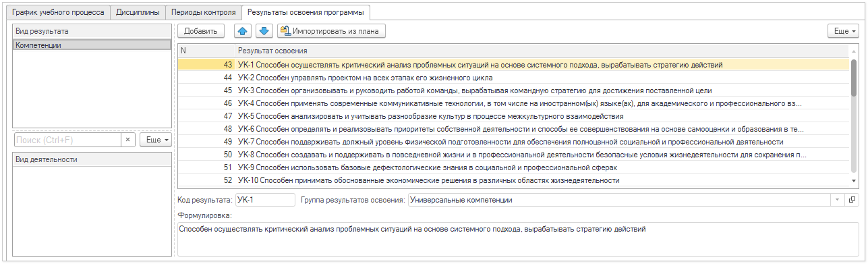Click the Вид результата column header

click(x=92, y=31)
